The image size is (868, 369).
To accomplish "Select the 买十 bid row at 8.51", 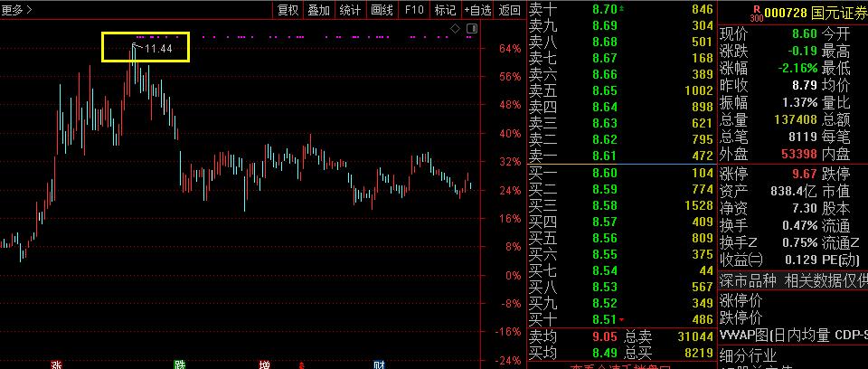I will [x=621, y=319].
